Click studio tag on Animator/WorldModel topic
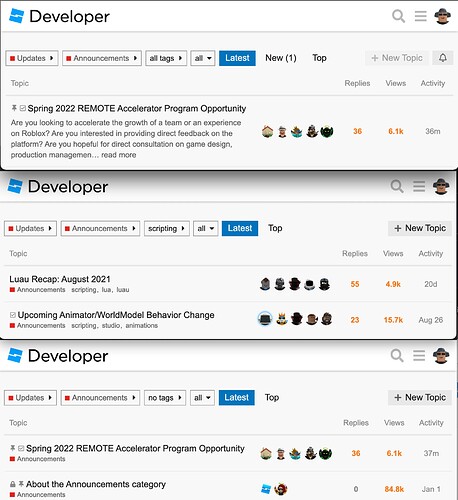458x500 pixels. pos(111,325)
